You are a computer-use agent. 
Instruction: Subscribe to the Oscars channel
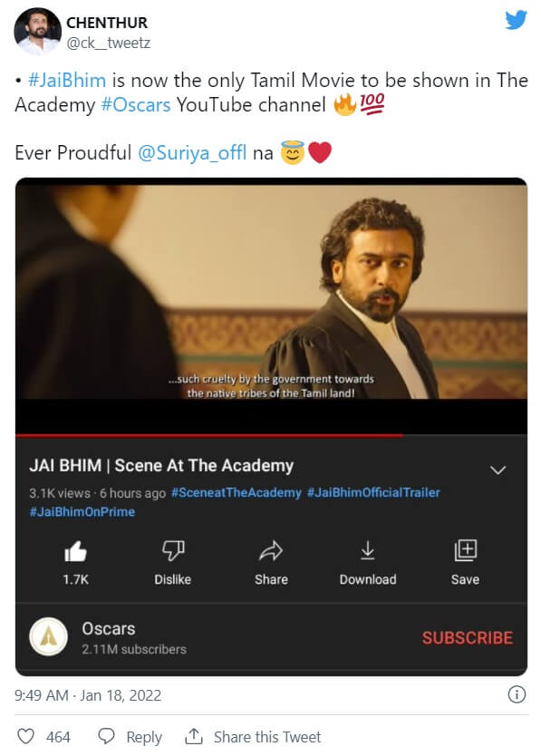(x=468, y=638)
